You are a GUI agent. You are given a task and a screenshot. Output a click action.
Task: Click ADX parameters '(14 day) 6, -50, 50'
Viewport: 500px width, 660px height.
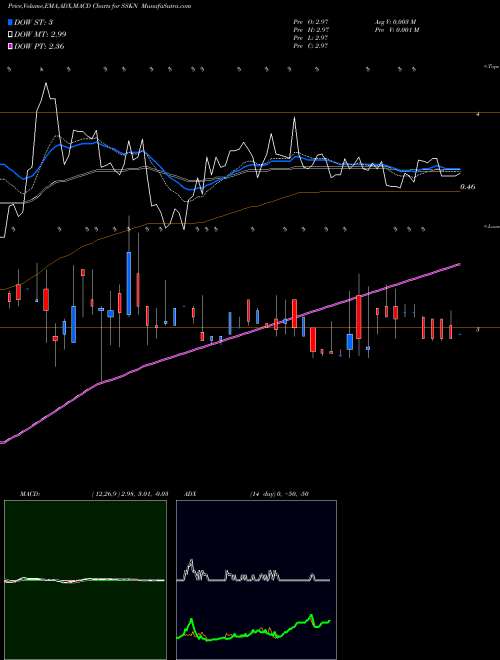[x=279, y=494]
